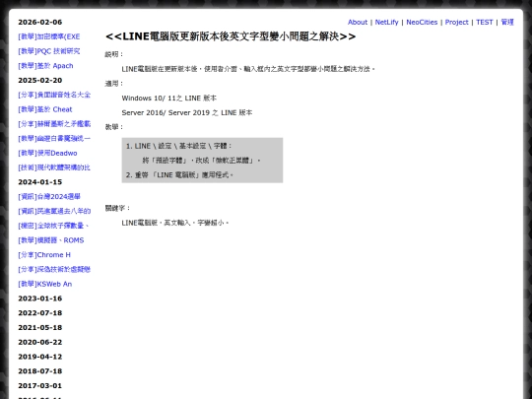Image resolution: width=532 pixels, height=399 pixels.
Task: Collapse the 2025-02-20 date section
Action: click(x=40, y=81)
